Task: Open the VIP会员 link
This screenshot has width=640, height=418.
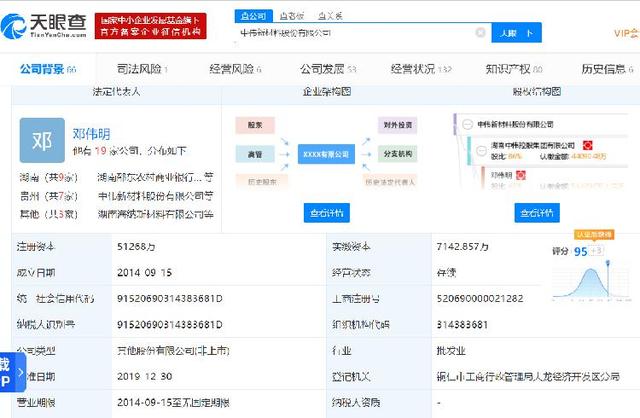Action: (x=627, y=33)
